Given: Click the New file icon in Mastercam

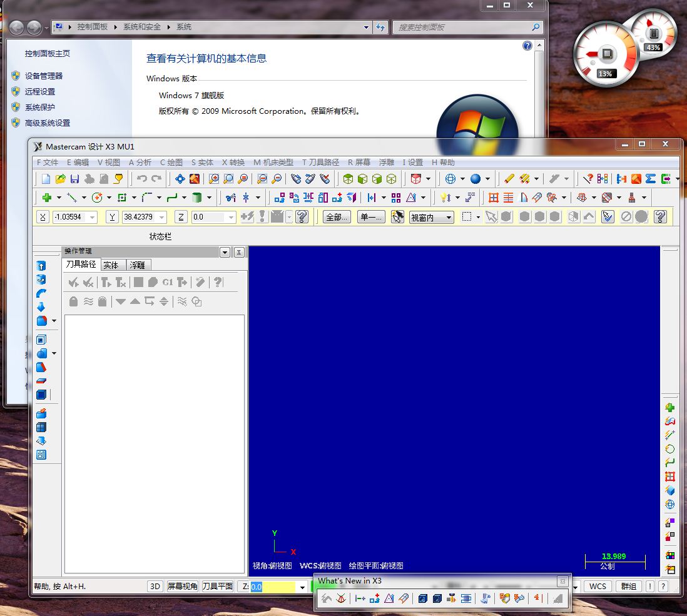Looking at the screenshot, I should [46, 179].
